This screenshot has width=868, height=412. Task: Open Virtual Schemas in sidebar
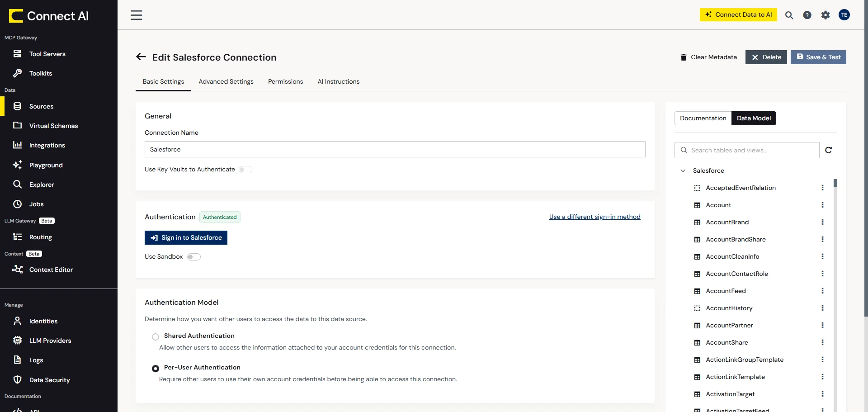pyautogui.click(x=53, y=126)
